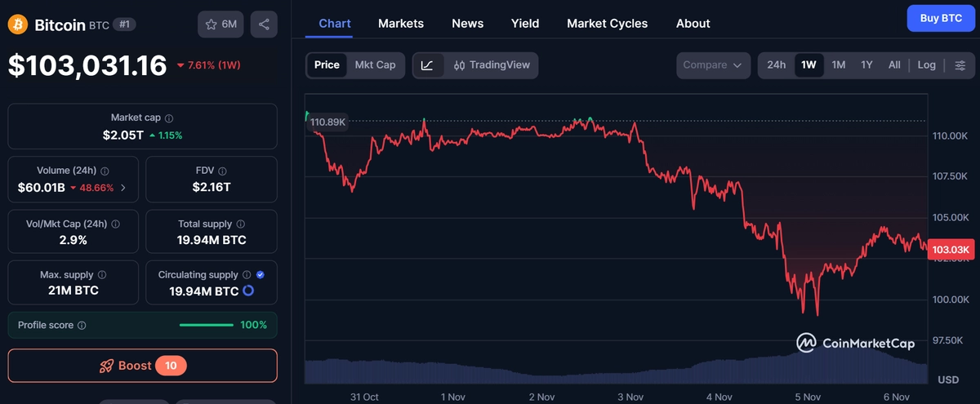
Task: Click the Boost button
Action: pyautogui.click(x=143, y=366)
